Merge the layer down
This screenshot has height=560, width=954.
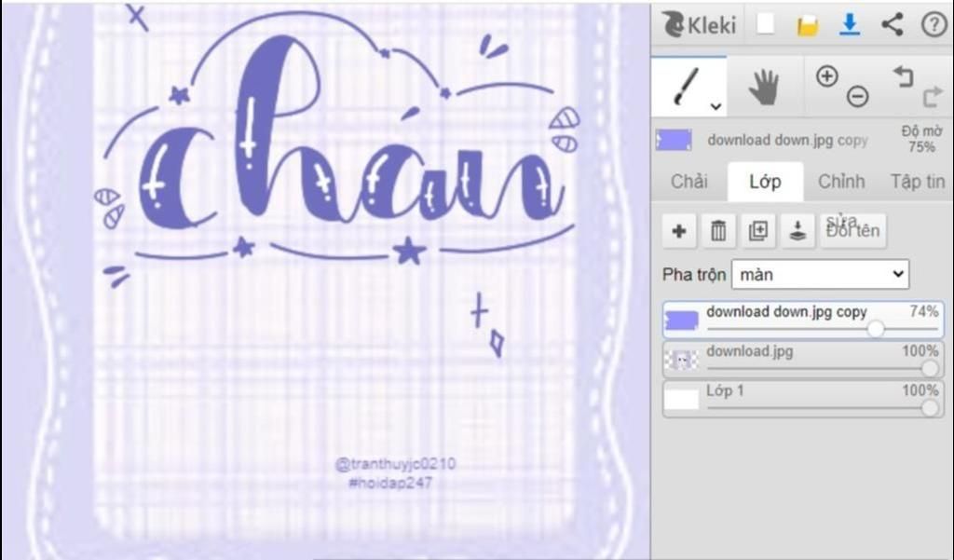pos(797,231)
